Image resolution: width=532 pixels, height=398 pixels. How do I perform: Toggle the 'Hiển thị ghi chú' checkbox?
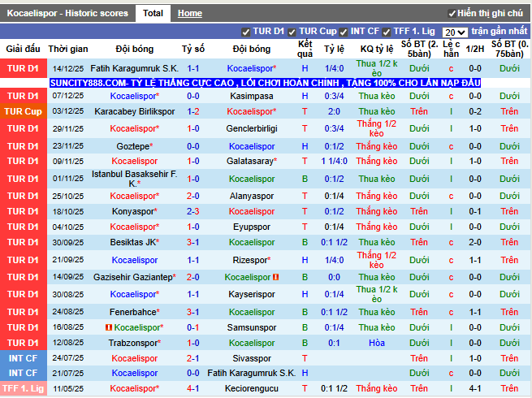pyautogui.click(x=452, y=14)
